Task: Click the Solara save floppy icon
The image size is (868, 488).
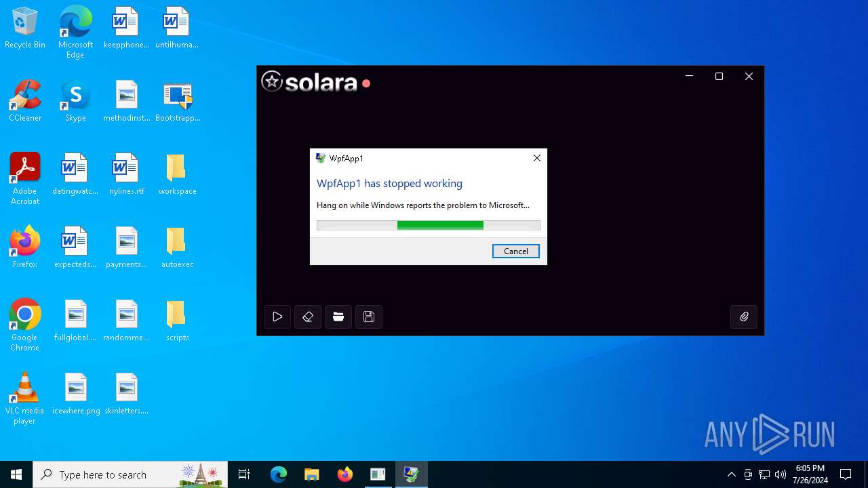Action: click(369, 317)
